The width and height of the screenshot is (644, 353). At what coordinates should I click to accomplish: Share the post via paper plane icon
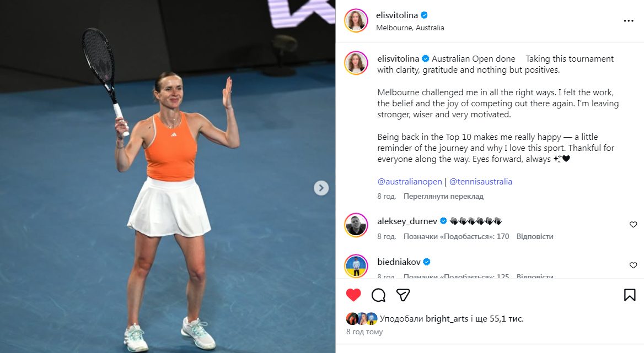(x=403, y=295)
